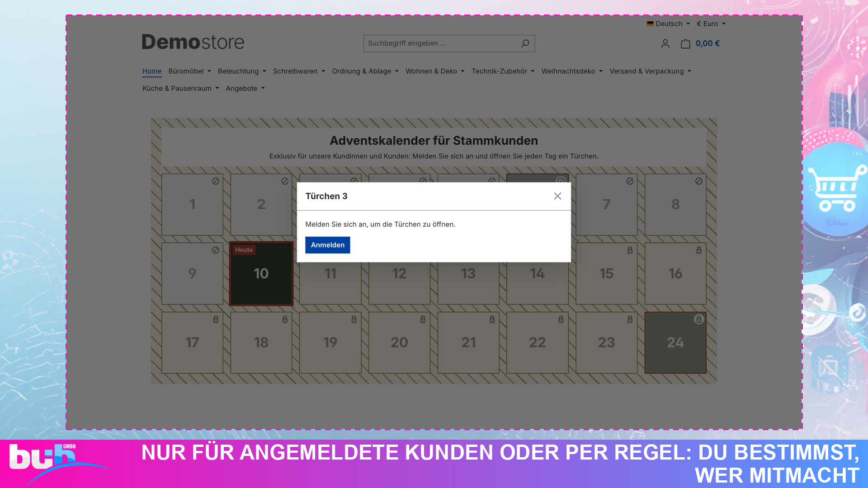Image resolution: width=868 pixels, height=488 pixels.
Task: Open the Weihnachtsdeko menu
Action: (x=572, y=71)
